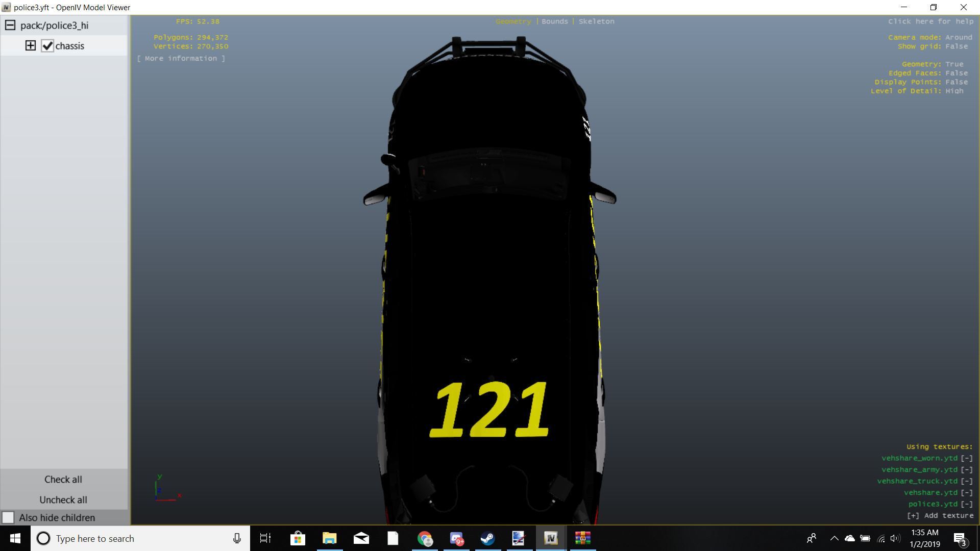Remove vehshare_worn.ytd texture with [-]
Screen dimensions: 980x551
967,458
